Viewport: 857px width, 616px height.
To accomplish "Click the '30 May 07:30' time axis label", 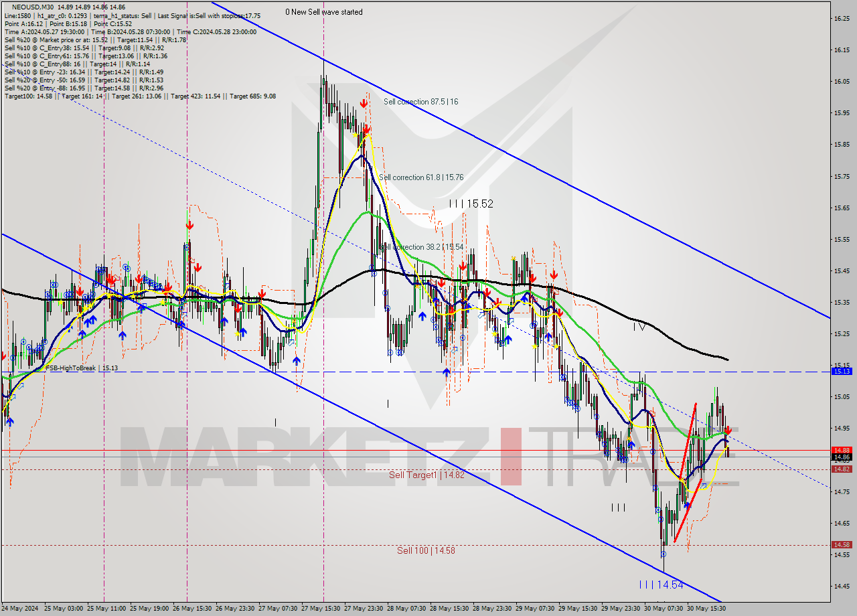I will coord(664,609).
